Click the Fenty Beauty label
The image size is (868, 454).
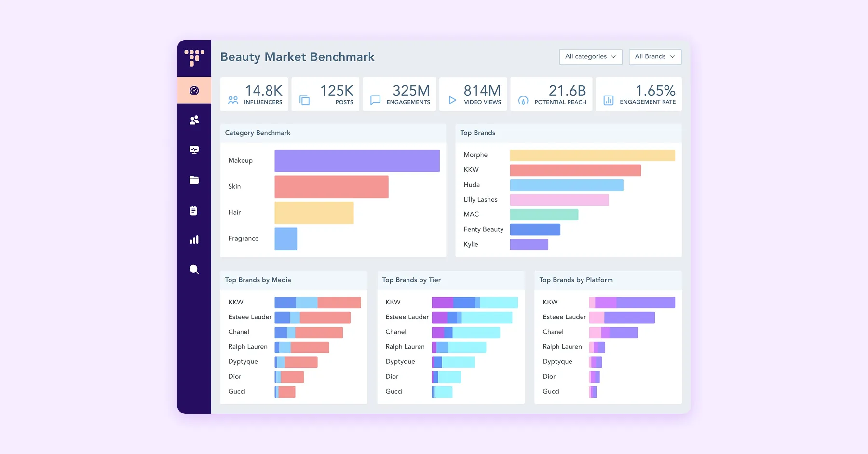point(484,229)
